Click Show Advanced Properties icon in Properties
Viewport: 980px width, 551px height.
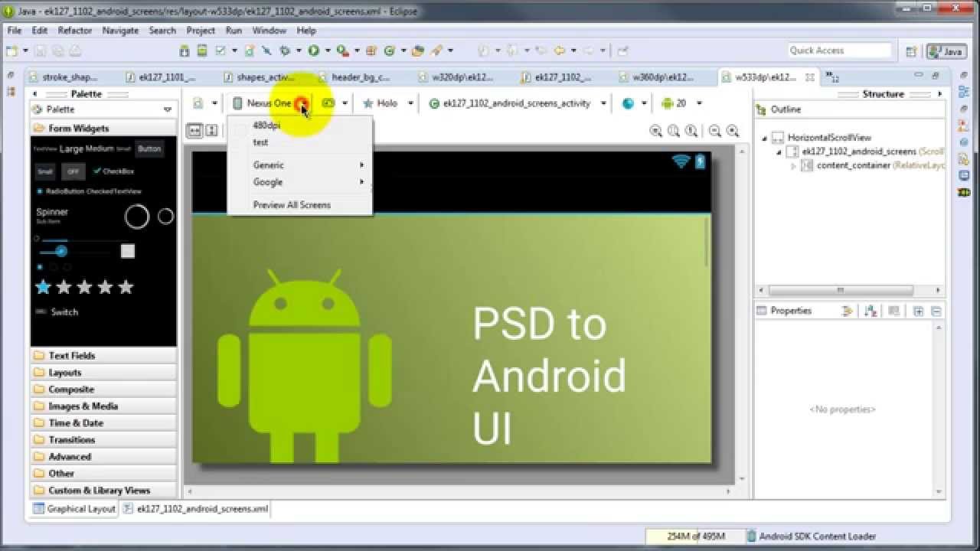pos(847,311)
